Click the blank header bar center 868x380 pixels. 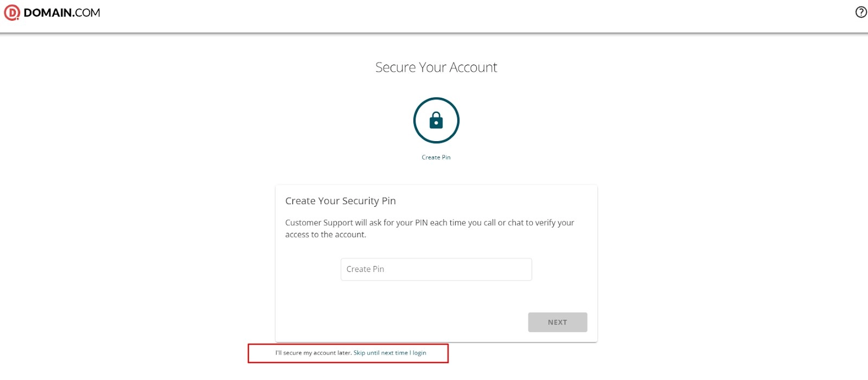point(434,15)
